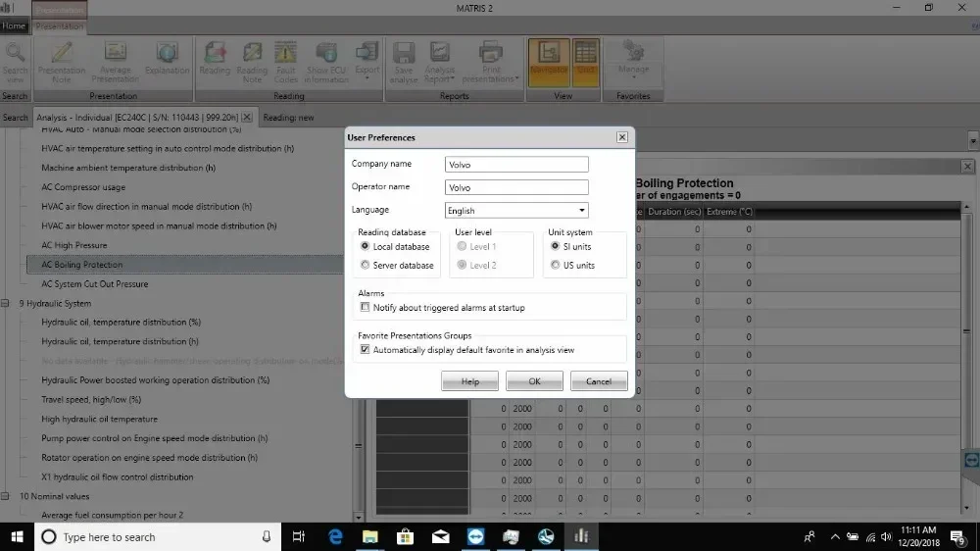Screen dimensions: 980x551
Task: Collapse the 9 Hydraulic System tree node
Action: (x=7, y=304)
